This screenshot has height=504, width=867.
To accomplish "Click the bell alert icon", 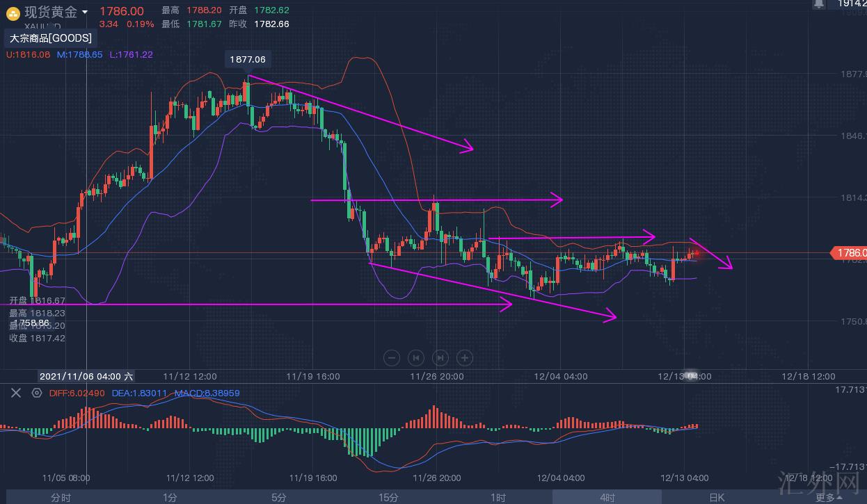I will tap(818, 4).
